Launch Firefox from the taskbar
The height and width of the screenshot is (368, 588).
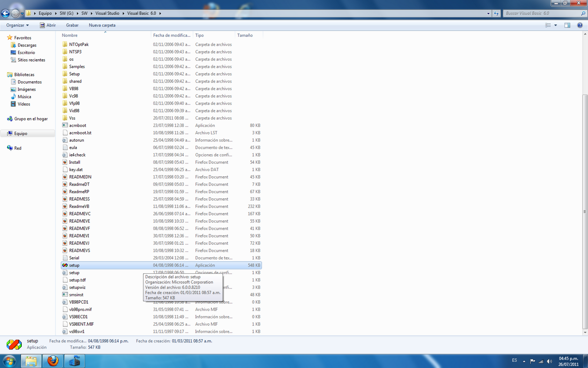(53, 361)
